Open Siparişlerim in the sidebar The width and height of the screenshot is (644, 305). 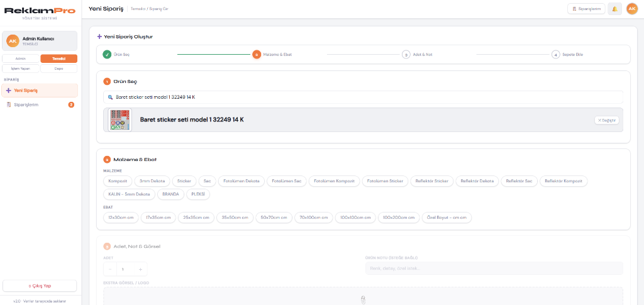click(x=40, y=104)
